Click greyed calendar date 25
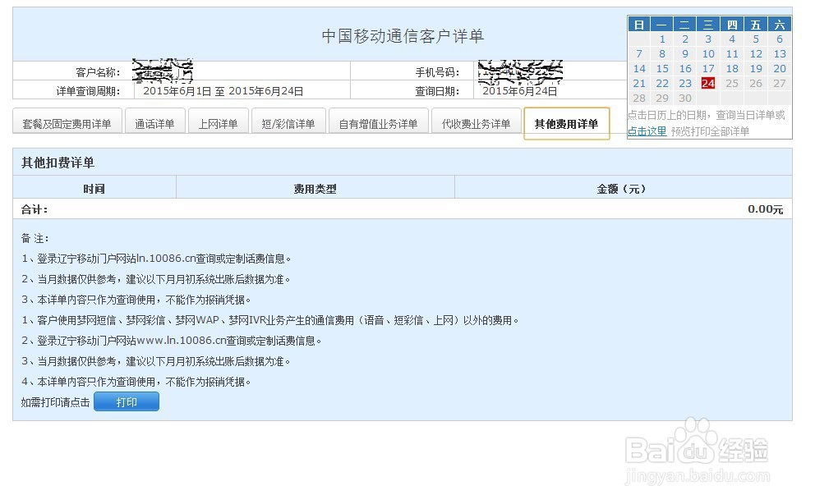The image size is (815, 504). 732,84
